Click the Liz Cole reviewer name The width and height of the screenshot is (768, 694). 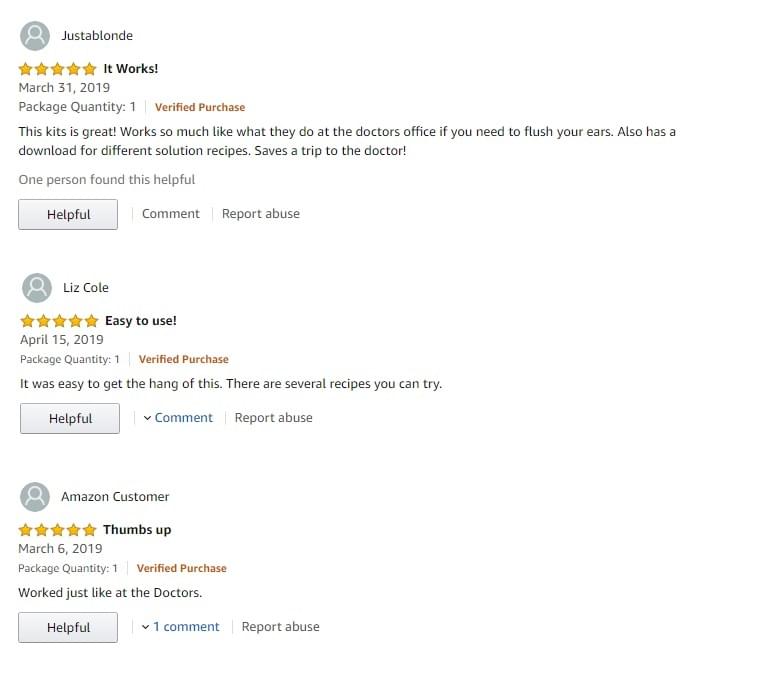[x=86, y=288]
